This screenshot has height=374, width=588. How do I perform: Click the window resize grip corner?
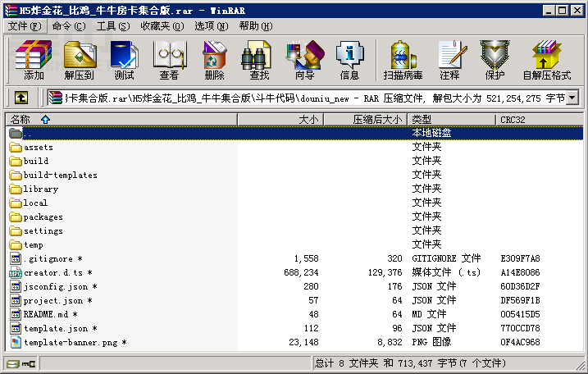click(579, 365)
